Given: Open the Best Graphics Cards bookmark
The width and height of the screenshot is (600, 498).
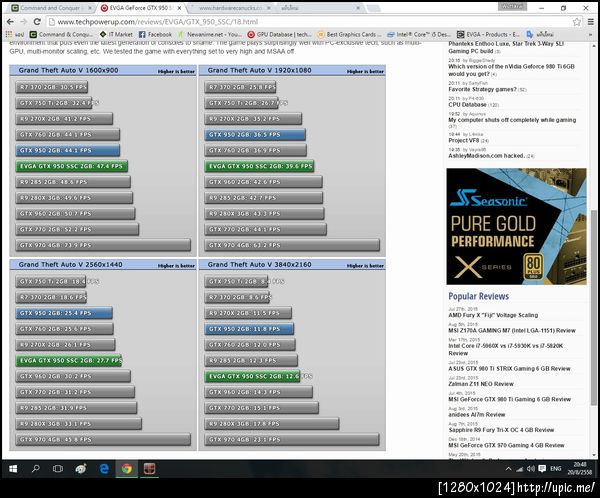Looking at the screenshot, I should click(349, 34).
